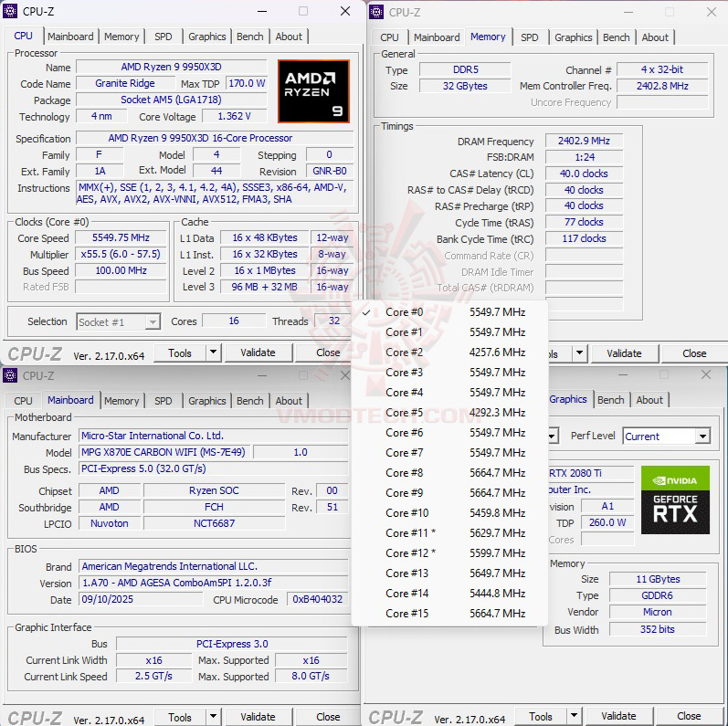Click the Model field MPG X870E CARBON WIFI

pos(164,452)
